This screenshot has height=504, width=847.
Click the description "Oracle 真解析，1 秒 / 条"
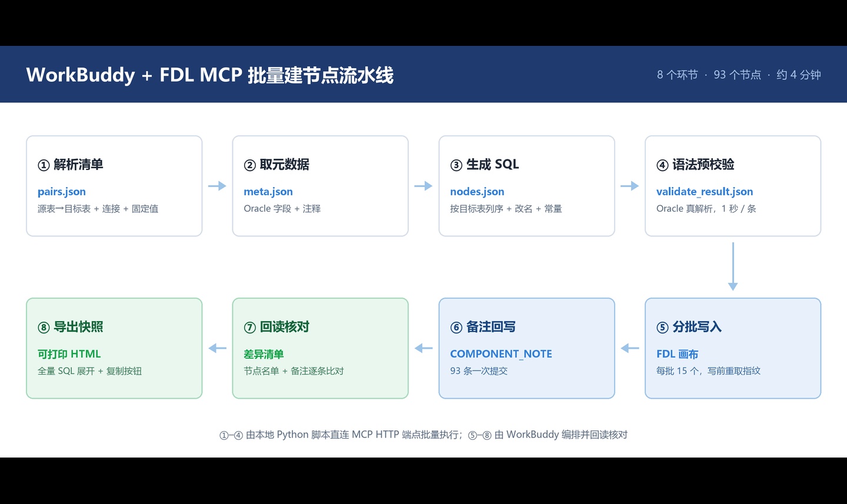tap(706, 209)
